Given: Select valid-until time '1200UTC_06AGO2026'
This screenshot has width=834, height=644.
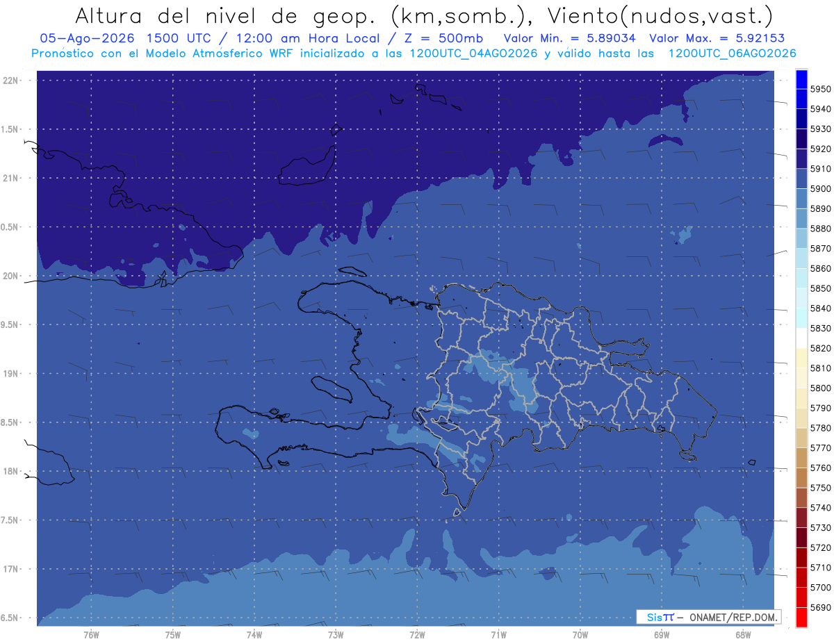Looking at the screenshot, I should [732, 53].
